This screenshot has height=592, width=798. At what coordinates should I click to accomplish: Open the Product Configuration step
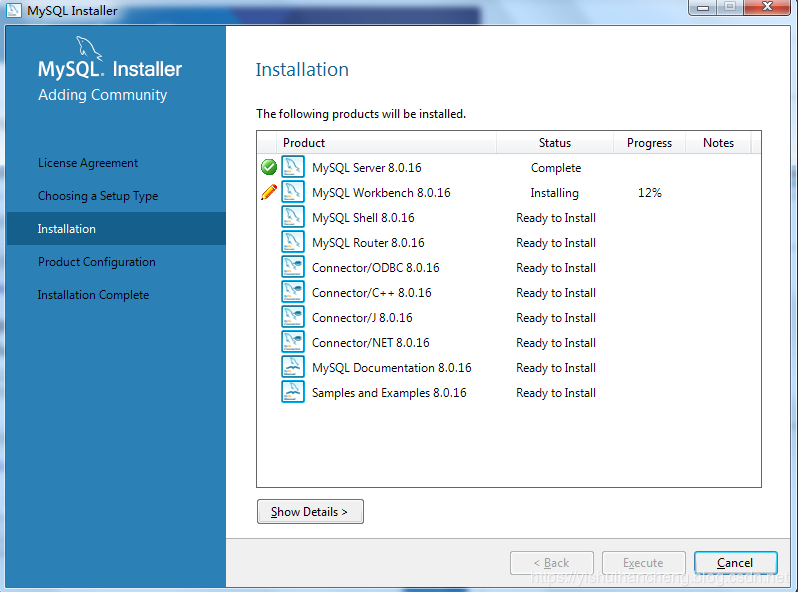[x=97, y=262]
